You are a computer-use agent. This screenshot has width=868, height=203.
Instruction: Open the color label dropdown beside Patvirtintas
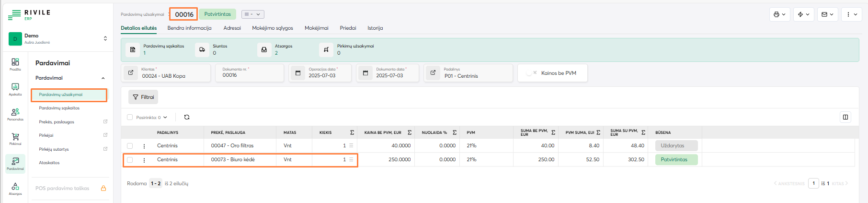coord(252,14)
